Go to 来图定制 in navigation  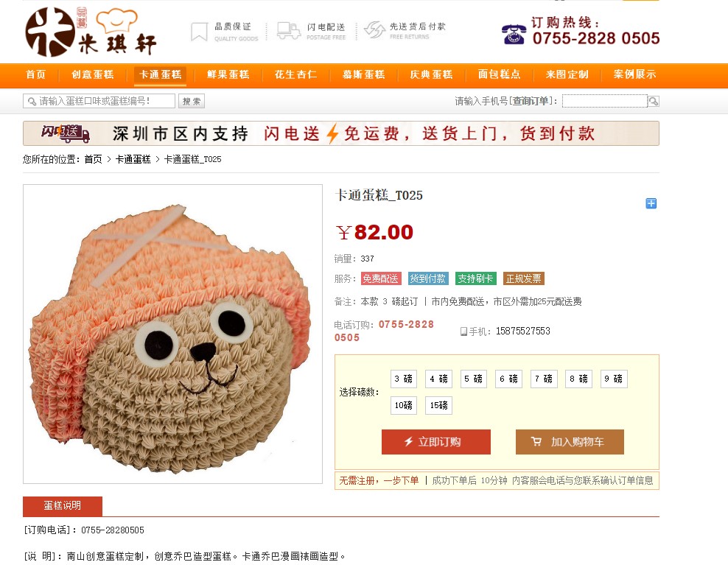(567, 74)
